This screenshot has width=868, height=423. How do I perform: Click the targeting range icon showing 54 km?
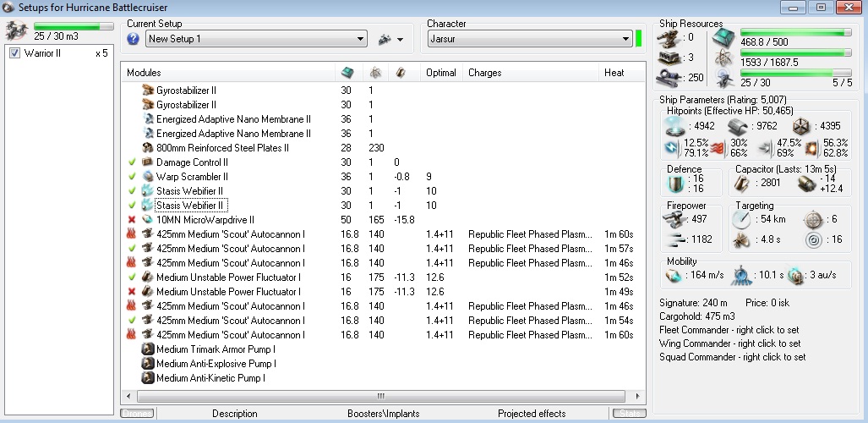click(x=740, y=219)
